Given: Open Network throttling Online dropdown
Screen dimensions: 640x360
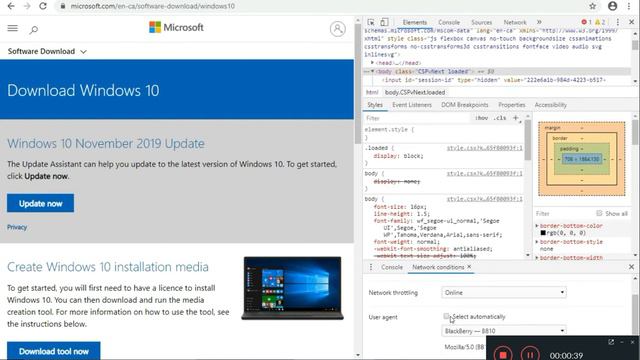Looking at the screenshot, I should (504, 293).
